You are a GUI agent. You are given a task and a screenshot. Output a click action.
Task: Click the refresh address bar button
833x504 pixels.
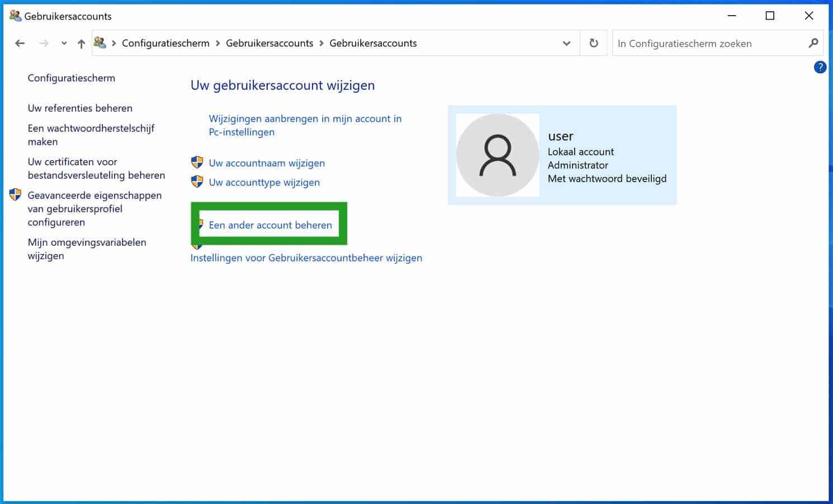[594, 43]
